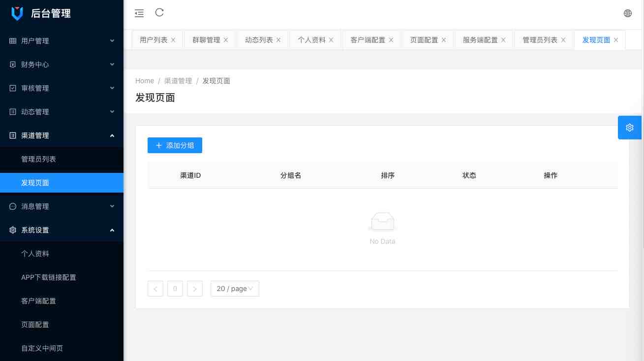Open APP下载链接配置 in the sidebar
The width and height of the screenshot is (644, 361).
tap(49, 277)
